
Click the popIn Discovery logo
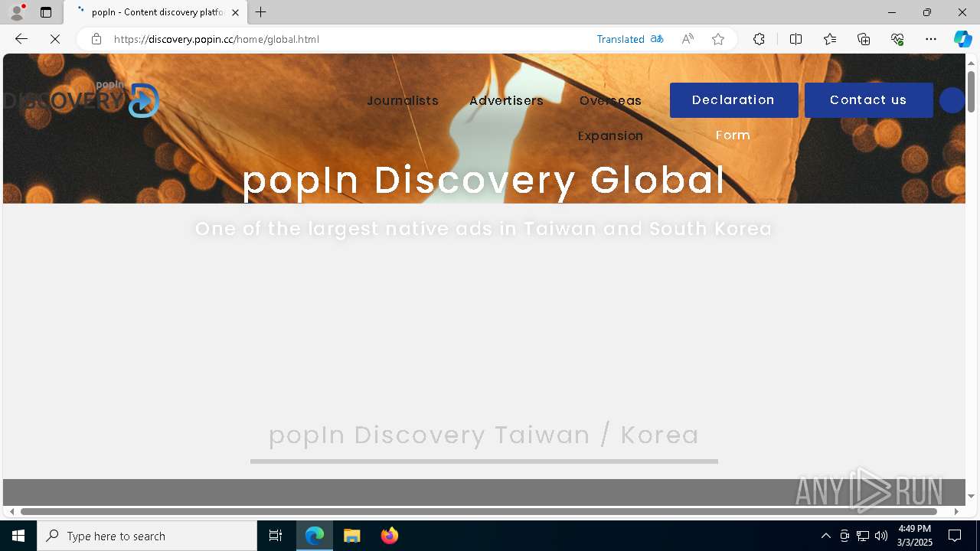[81, 99]
